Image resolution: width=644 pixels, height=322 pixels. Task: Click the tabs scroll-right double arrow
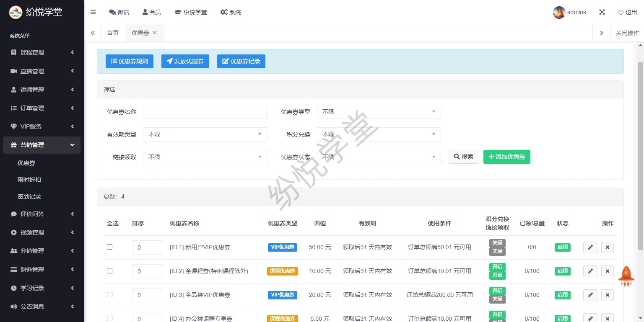pos(601,33)
